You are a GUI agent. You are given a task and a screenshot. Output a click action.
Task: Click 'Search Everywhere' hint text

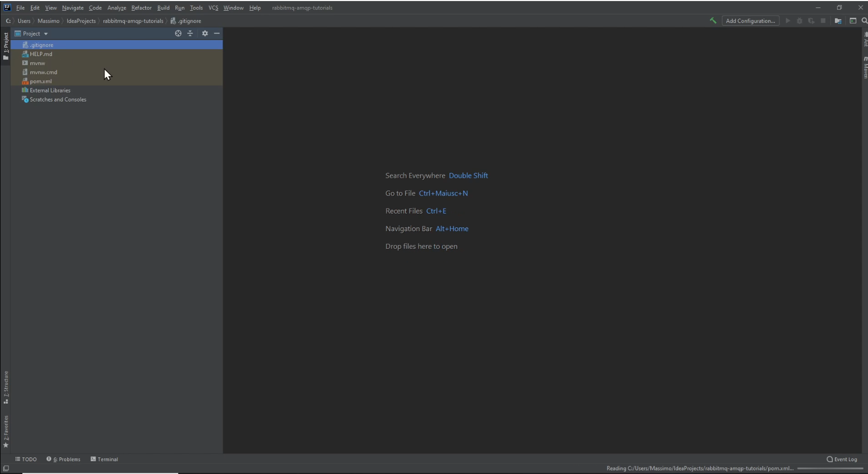pyautogui.click(x=415, y=176)
